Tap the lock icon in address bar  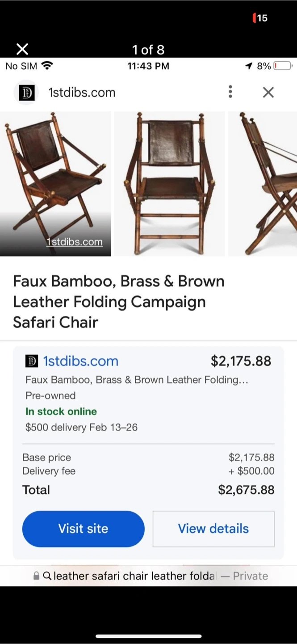pos(37,576)
